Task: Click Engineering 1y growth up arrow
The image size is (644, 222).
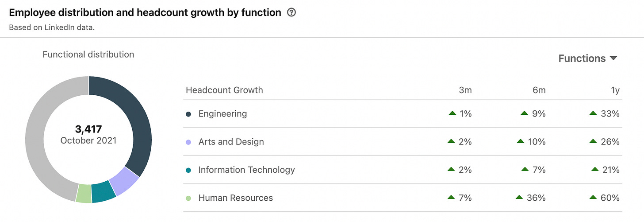Action: click(593, 113)
